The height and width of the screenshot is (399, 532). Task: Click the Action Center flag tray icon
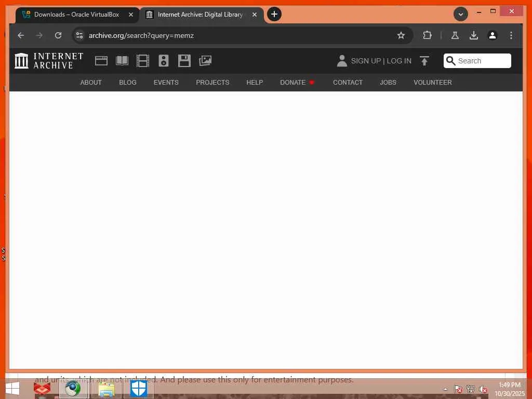[458, 389]
